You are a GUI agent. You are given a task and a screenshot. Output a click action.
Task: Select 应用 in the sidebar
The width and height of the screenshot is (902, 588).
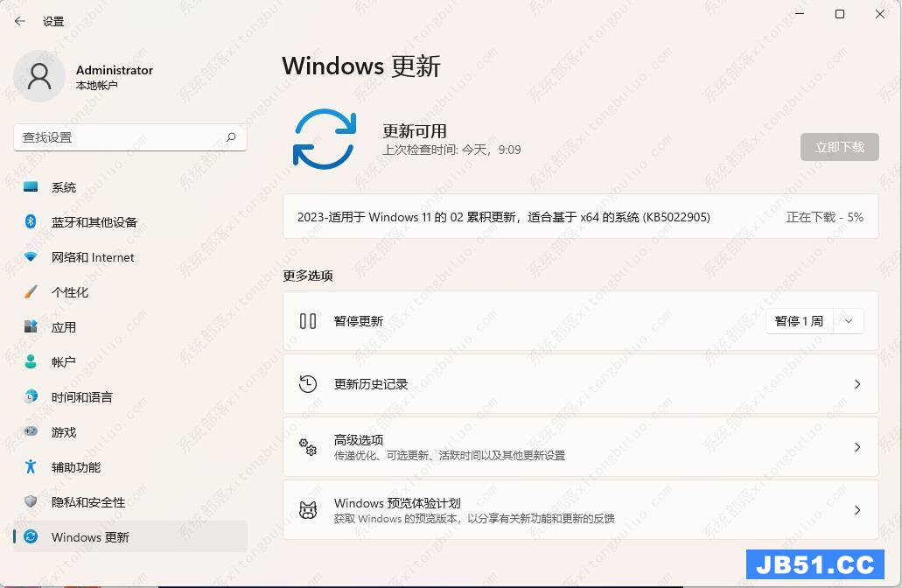pos(64,327)
